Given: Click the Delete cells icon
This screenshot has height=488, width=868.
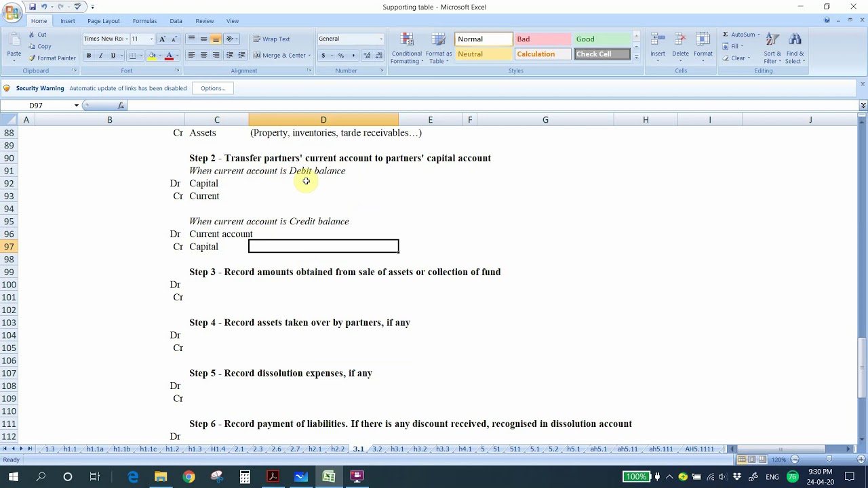Looking at the screenshot, I should click(680, 46).
